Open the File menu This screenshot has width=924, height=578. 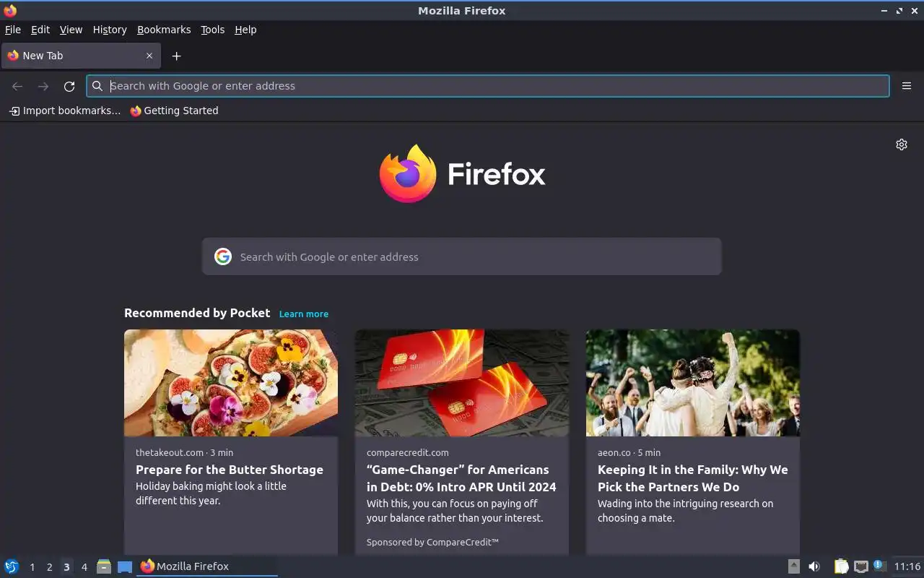coord(13,30)
